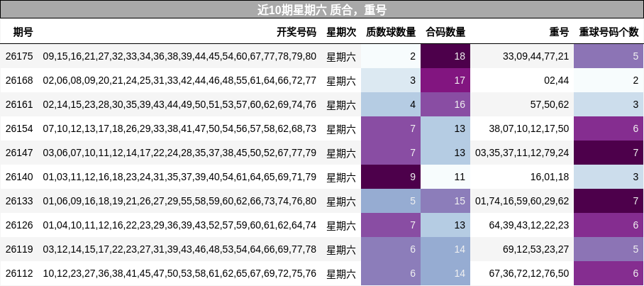
Task: Click composite count cell 15 in row 26133
Action: point(445,201)
